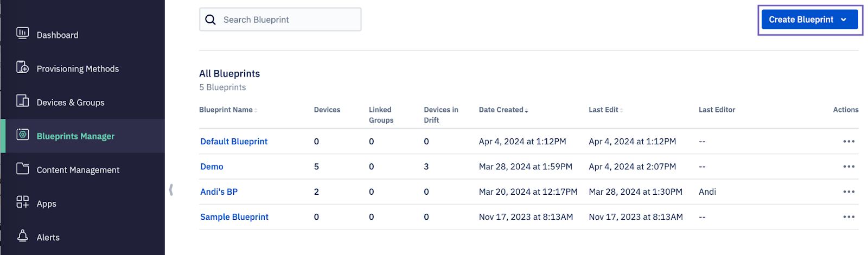Click the Devices & Groups icon

pos(22,101)
